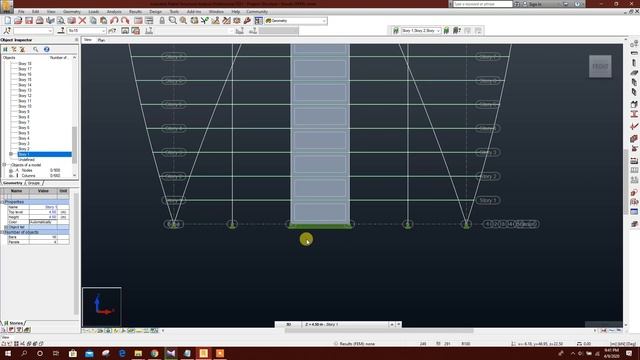
Task: Click the padlock icon in the toolbar
Action: [x=162, y=20]
